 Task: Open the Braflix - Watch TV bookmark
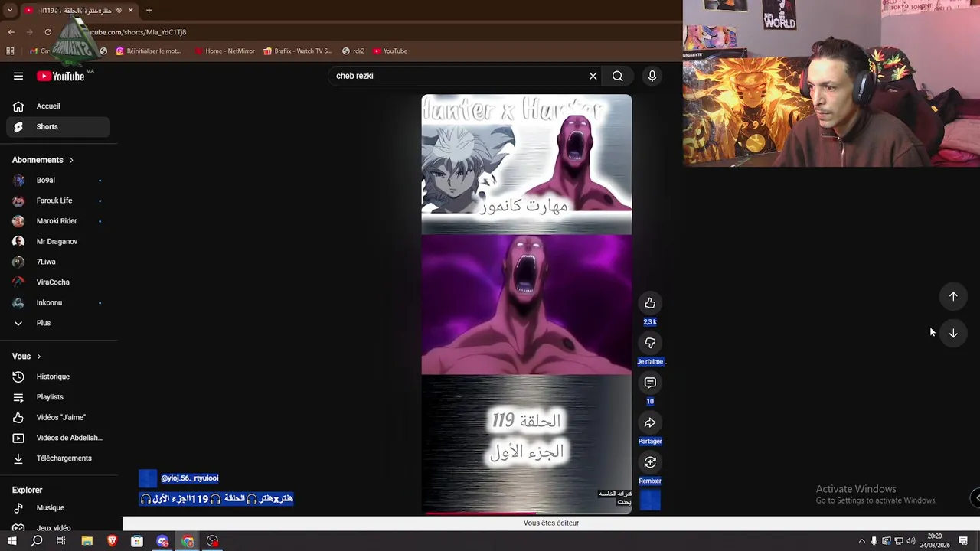297,51
